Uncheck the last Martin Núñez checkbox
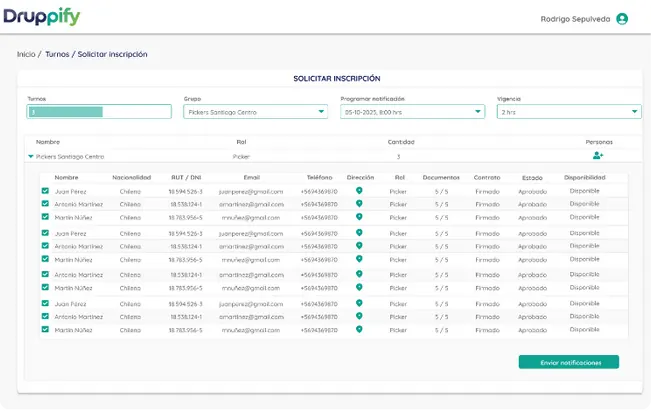Image resolution: width=651 pixels, height=411 pixels. pyautogui.click(x=45, y=329)
